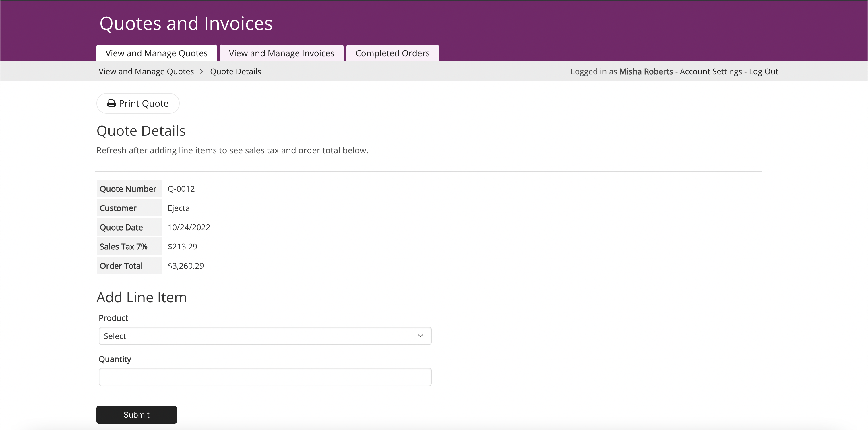Click the Order Total amount $3,260.29
Image resolution: width=868 pixels, height=430 pixels.
(x=186, y=266)
